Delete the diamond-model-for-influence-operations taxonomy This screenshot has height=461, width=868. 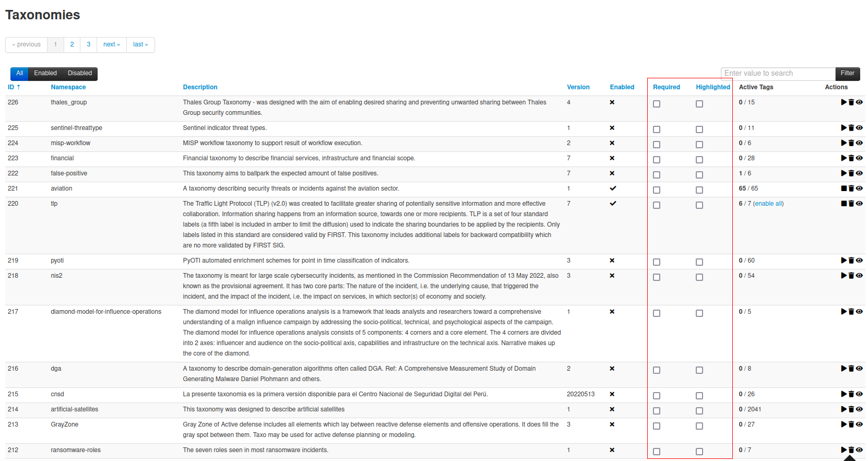[x=851, y=312]
